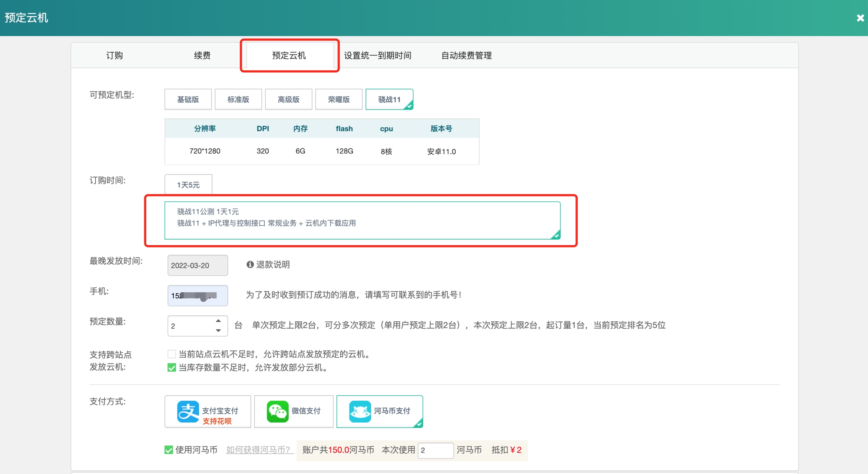
Task: Click the phone number input field
Action: click(197, 295)
